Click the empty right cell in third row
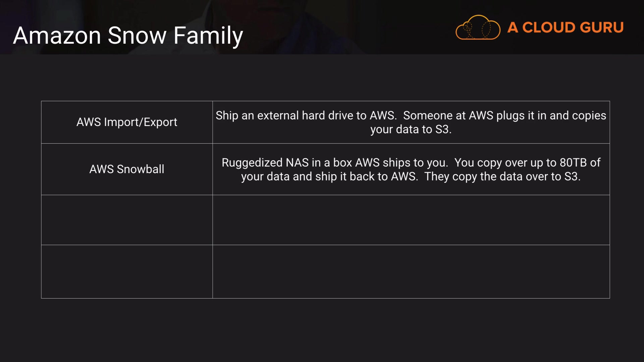The width and height of the screenshot is (644, 362). click(411, 220)
